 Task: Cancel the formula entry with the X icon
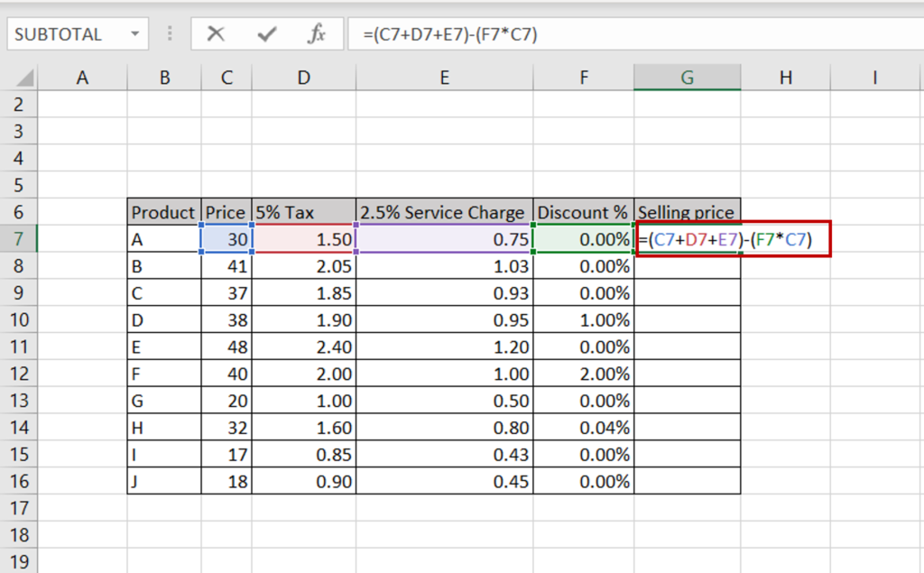[216, 34]
